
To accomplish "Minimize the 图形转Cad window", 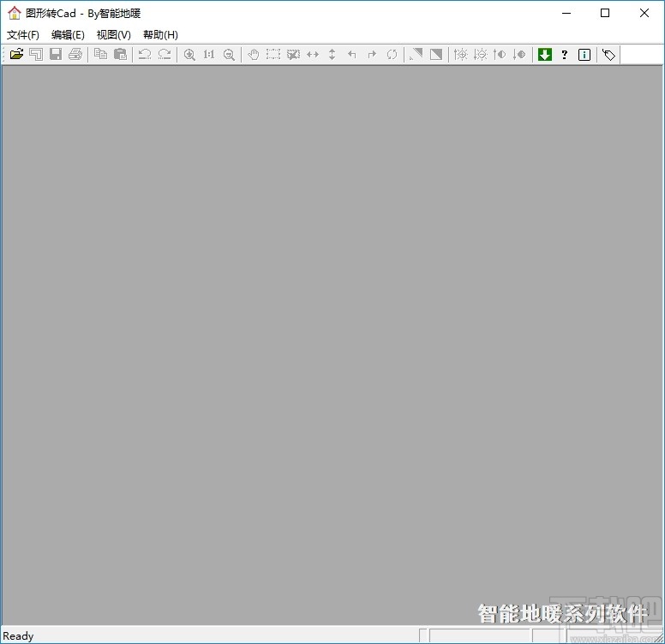I will point(566,13).
